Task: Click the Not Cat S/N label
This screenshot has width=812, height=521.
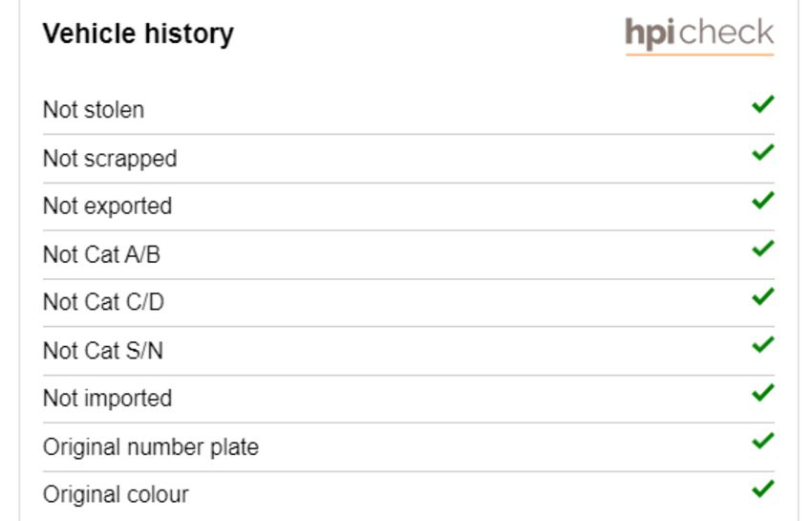Action: (103, 351)
